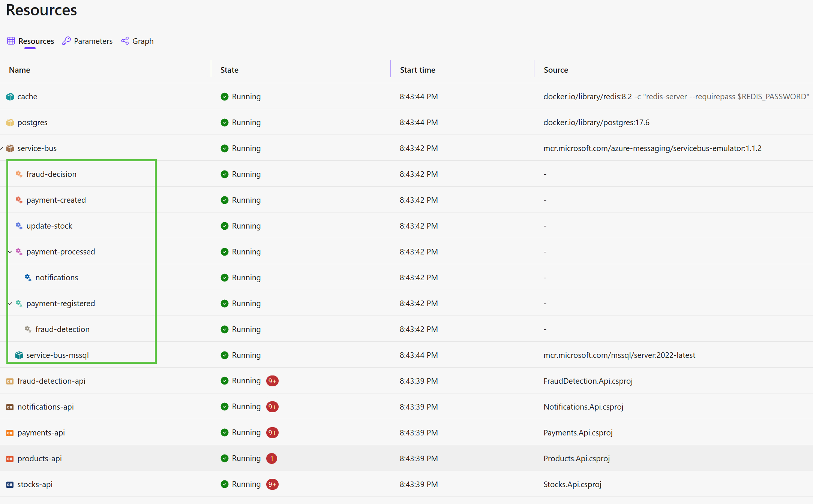Click the C# icon next to payments-api
813x504 pixels.
point(10,432)
